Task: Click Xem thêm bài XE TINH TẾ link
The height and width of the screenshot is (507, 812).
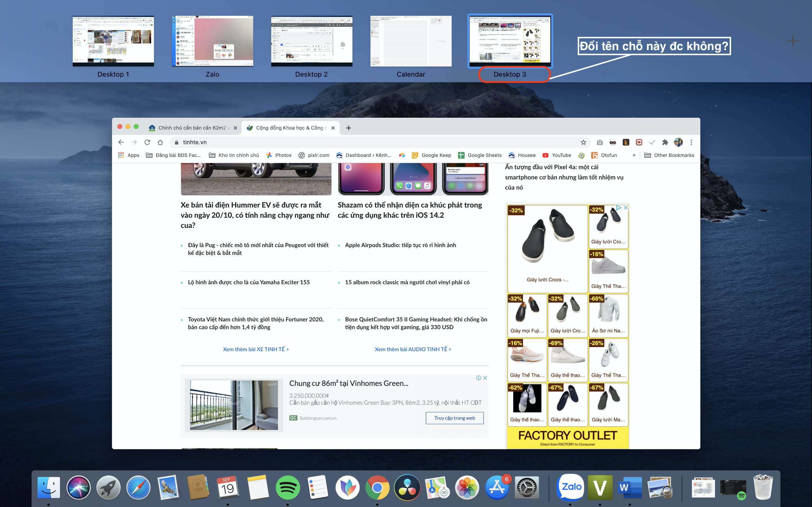Action: [256, 349]
